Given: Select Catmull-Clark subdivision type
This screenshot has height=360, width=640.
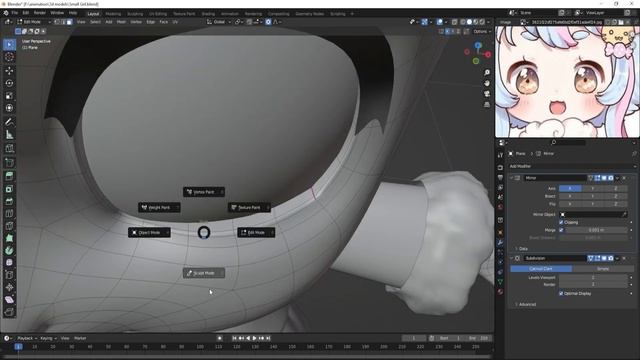Looking at the screenshot, I should [541, 269].
